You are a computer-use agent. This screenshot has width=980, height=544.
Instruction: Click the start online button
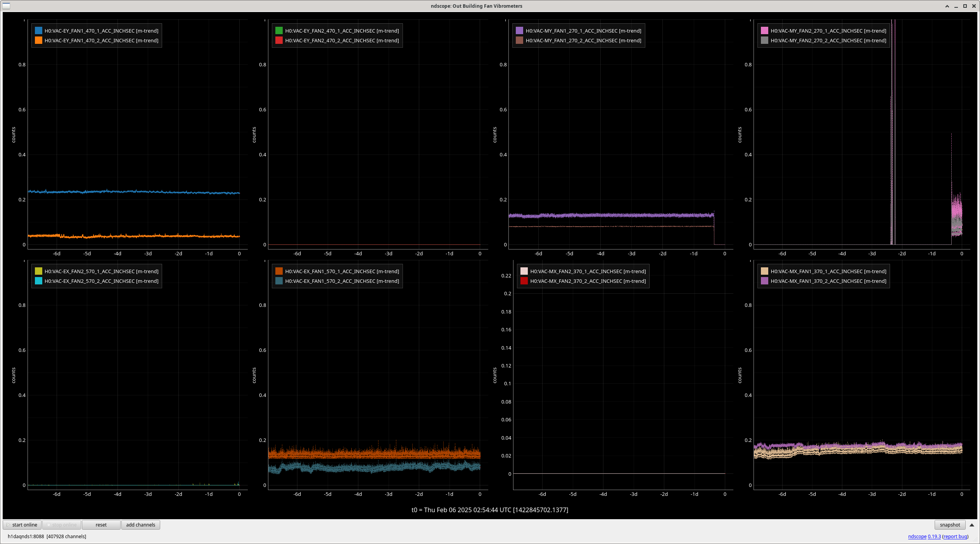tap(22, 525)
